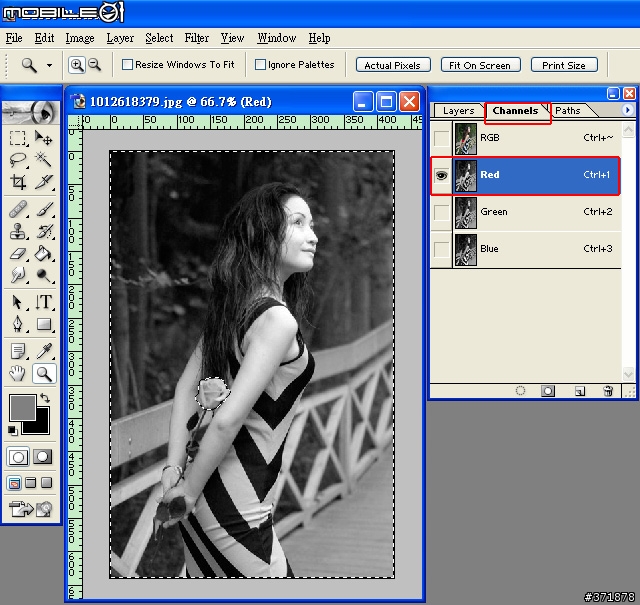The height and width of the screenshot is (605, 640).
Task: Select the Pen tool
Action: point(18,325)
